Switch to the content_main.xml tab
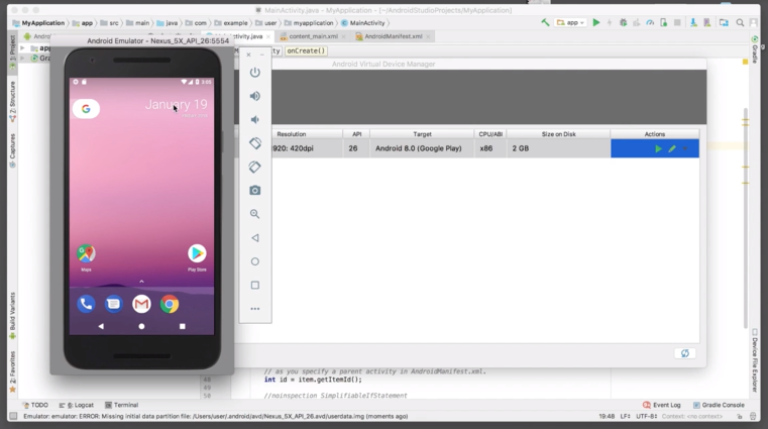768x429 pixels. click(313, 36)
